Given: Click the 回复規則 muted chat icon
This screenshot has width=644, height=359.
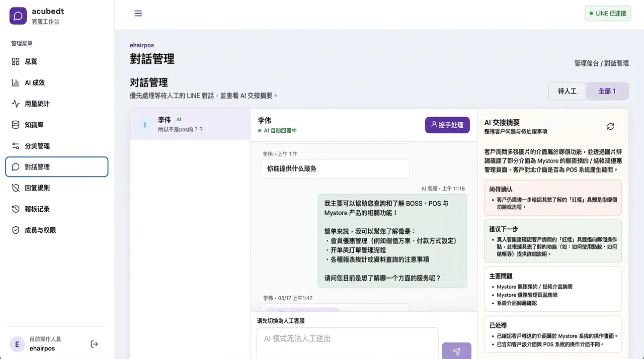Looking at the screenshot, I should click(16, 188).
